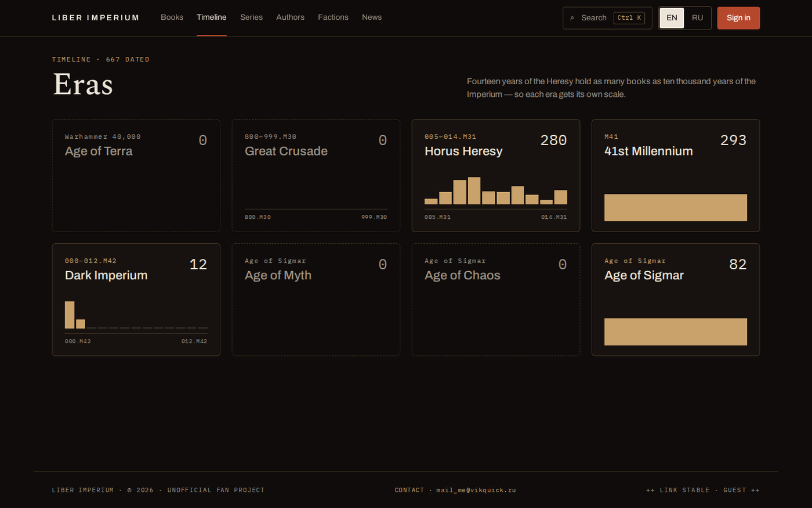Image resolution: width=812 pixels, height=508 pixels.
Task: Open the Search field
Action: (607, 18)
